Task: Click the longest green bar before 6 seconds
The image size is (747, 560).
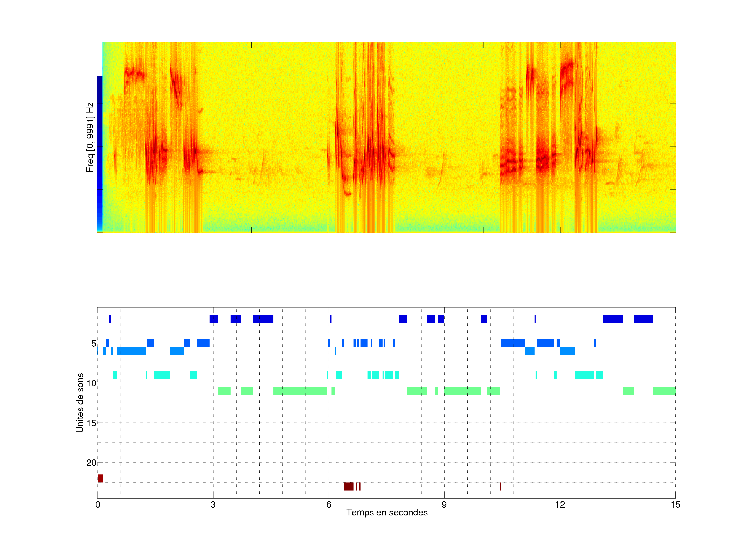Action: tap(300, 391)
